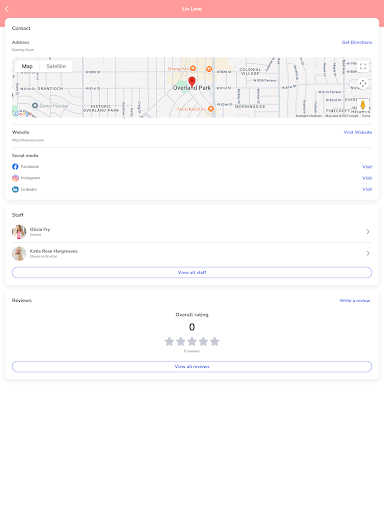
Task: Click the Bob's Plumber map marker
Action: 35,106
